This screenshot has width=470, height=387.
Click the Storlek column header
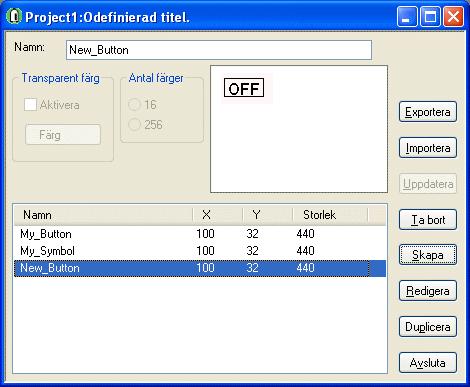coord(330,215)
